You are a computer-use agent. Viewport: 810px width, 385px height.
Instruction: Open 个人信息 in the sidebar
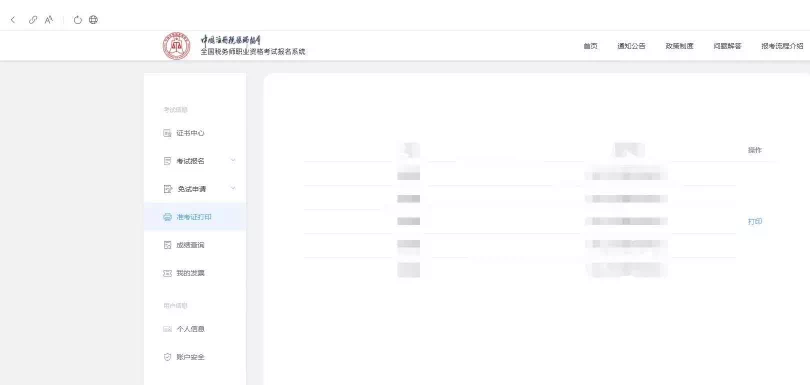[x=190, y=329]
